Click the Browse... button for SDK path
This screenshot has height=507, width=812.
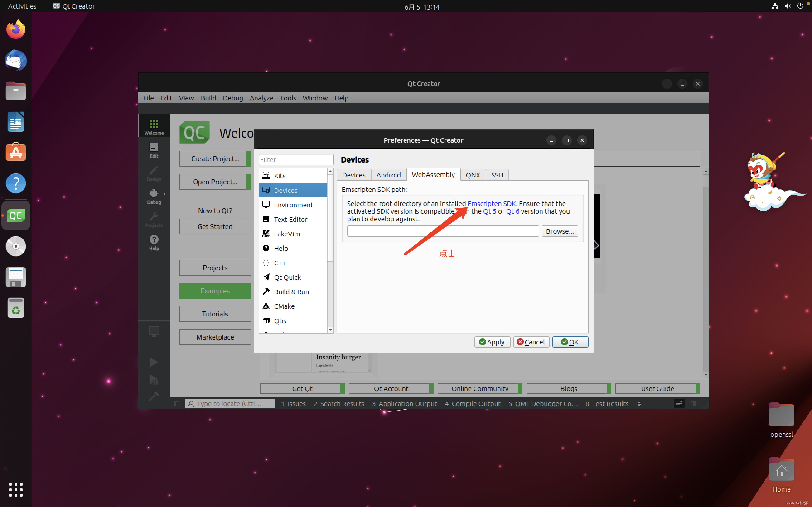(559, 231)
